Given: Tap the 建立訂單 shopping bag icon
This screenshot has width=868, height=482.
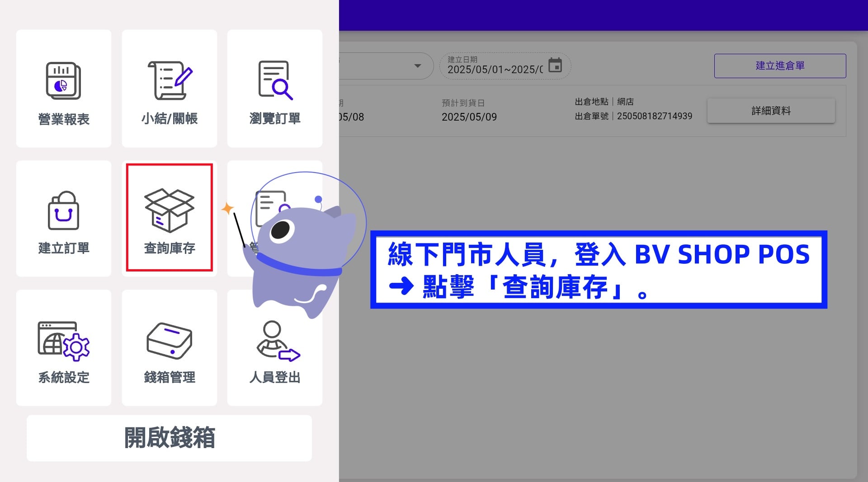Looking at the screenshot, I should (x=63, y=211).
